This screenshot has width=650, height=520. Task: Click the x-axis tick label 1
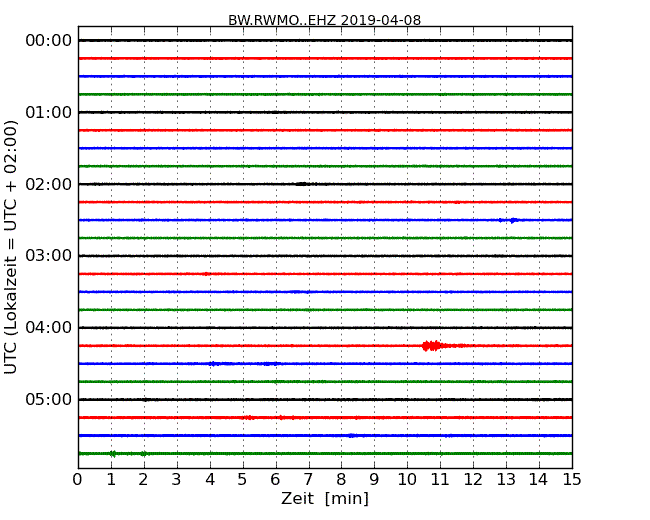[x=111, y=480]
